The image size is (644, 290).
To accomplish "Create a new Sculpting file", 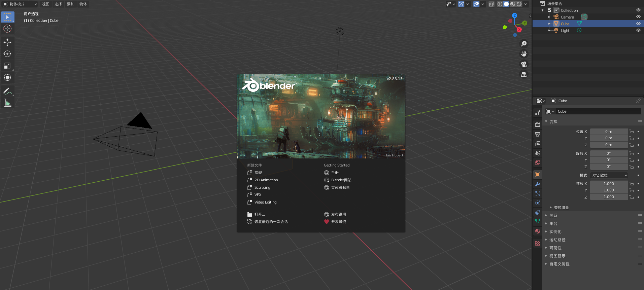I will [x=262, y=187].
